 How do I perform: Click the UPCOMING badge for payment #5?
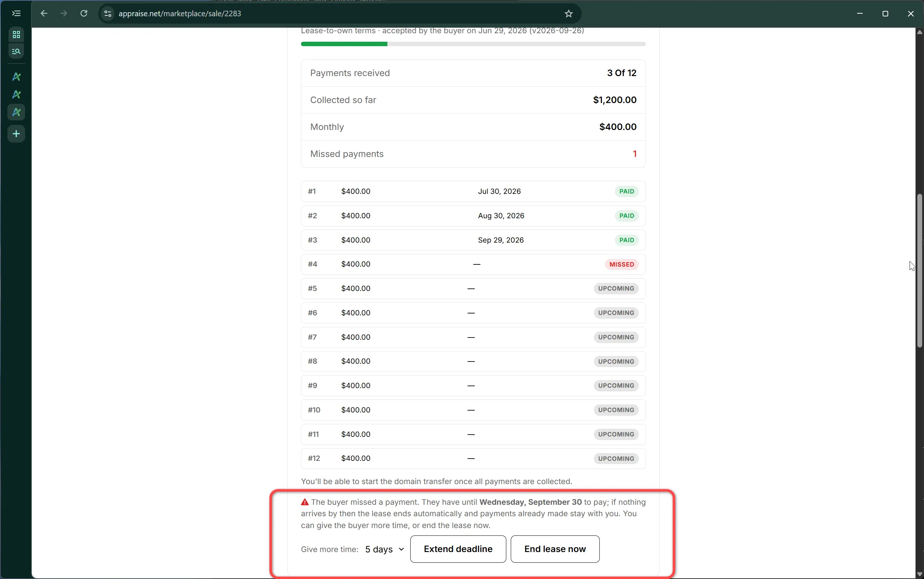[616, 288]
